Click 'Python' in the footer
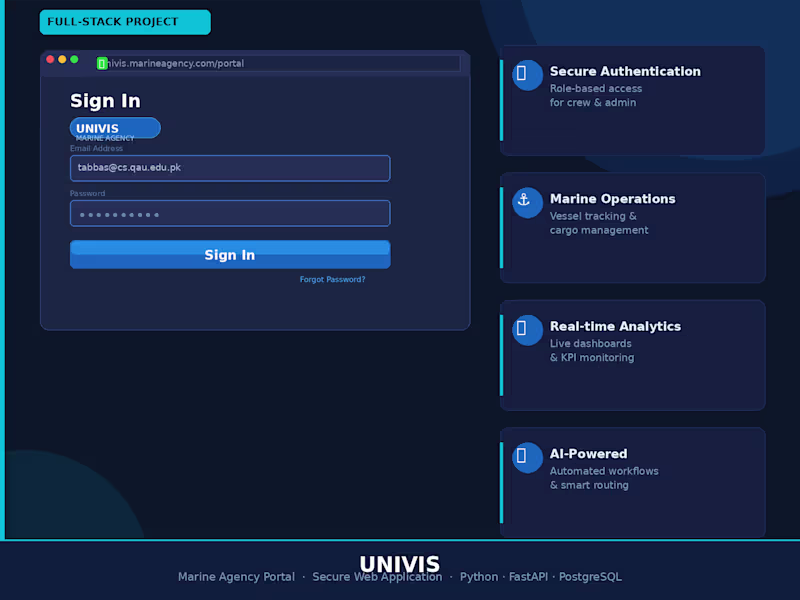 pos(479,577)
